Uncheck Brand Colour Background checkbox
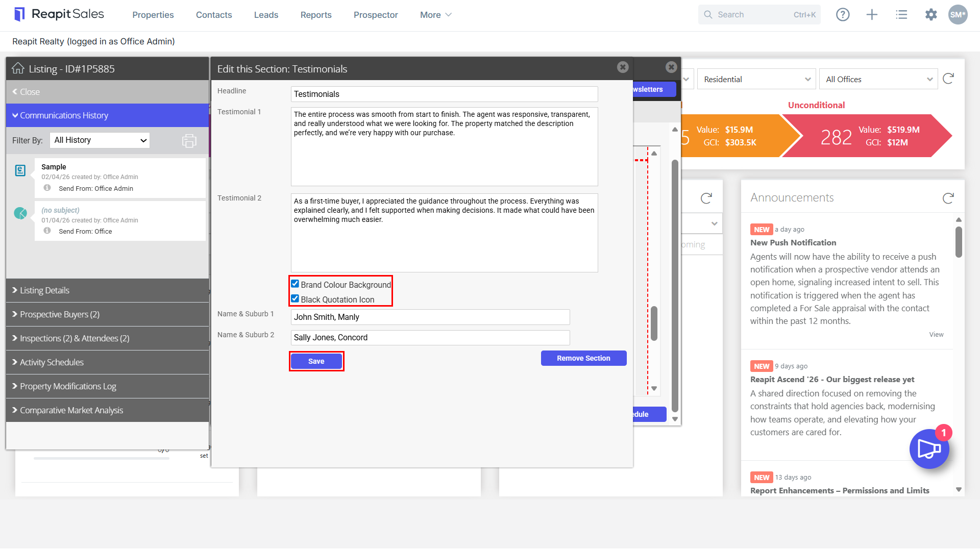The image size is (980, 551). point(295,284)
